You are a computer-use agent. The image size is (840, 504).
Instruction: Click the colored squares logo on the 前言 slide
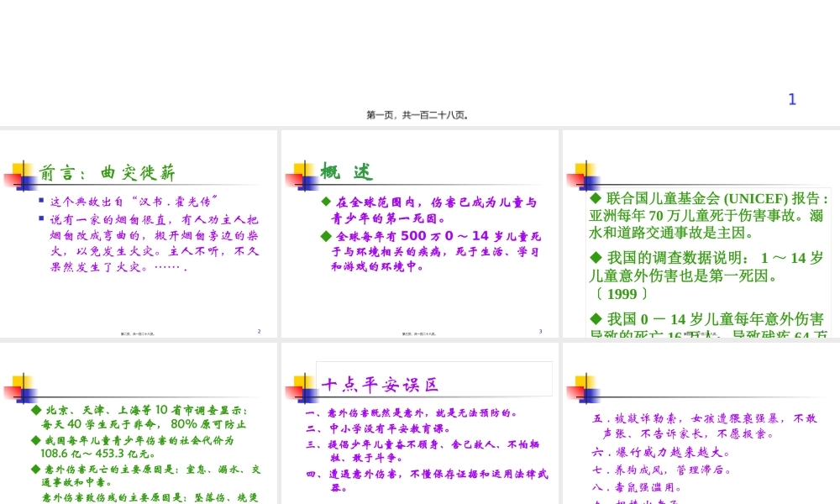pyautogui.click(x=19, y=178)
